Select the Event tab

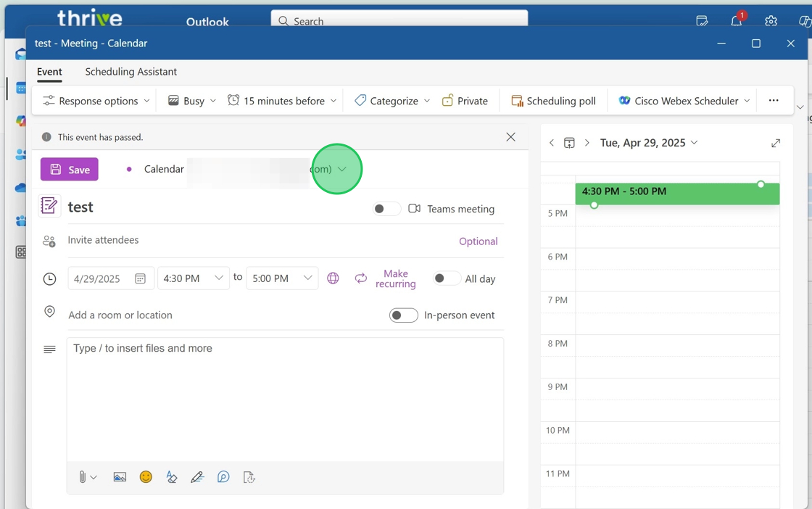tap(49, 72)
